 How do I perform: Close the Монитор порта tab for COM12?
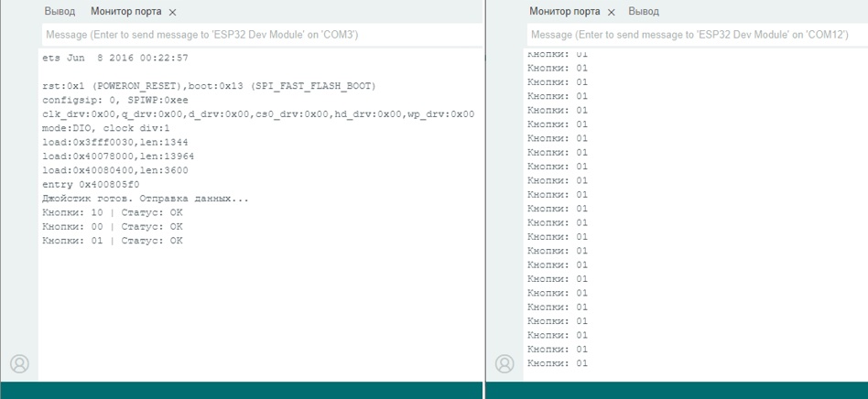[612, 12]
